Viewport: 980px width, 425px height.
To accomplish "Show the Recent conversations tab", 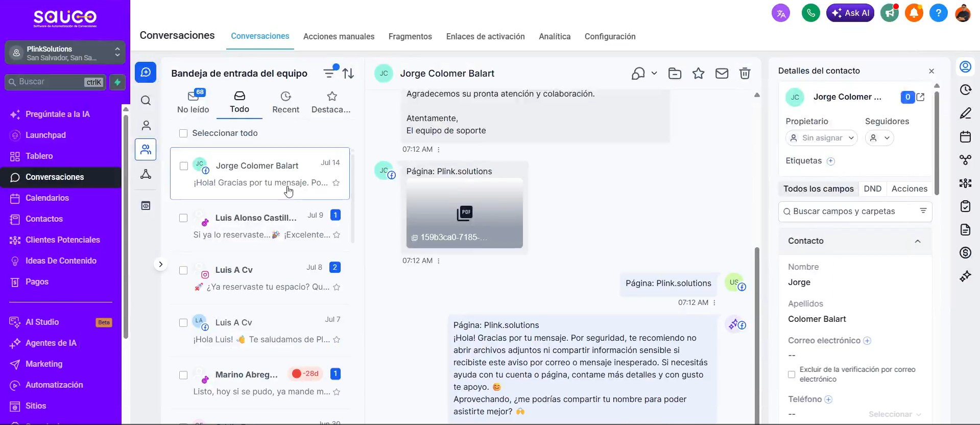I will [285, 103].
